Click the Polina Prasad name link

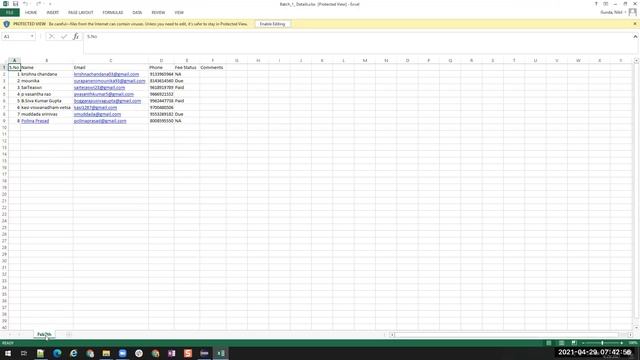(x=35, y=121)
